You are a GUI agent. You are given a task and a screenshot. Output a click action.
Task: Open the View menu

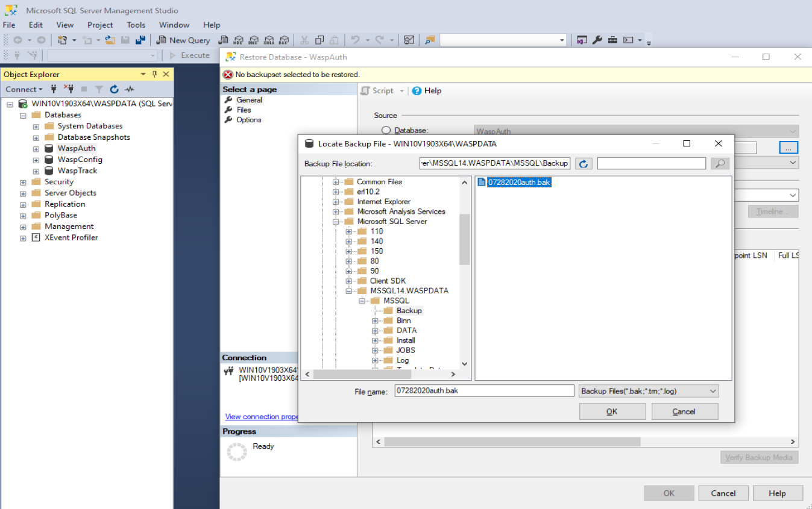coord(65,25)
